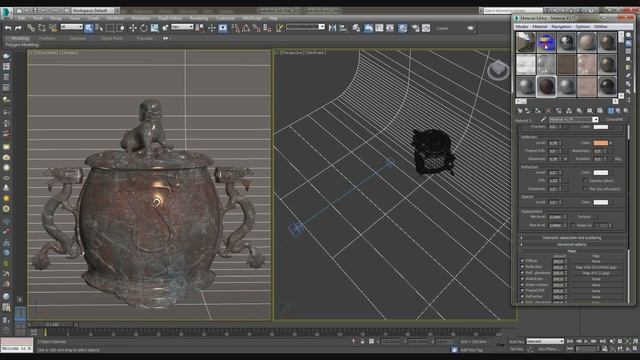Screen dimensions: 640x360
Task: Click Assign Material to Selection icon
Action: [538, 111]
